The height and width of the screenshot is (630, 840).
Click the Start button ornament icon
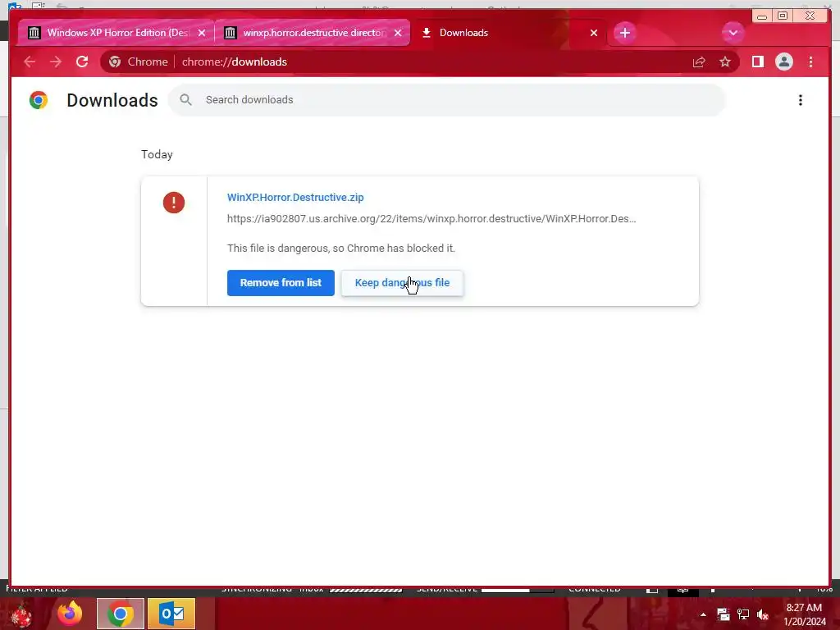pyautogui.click(x=21, y=614)
